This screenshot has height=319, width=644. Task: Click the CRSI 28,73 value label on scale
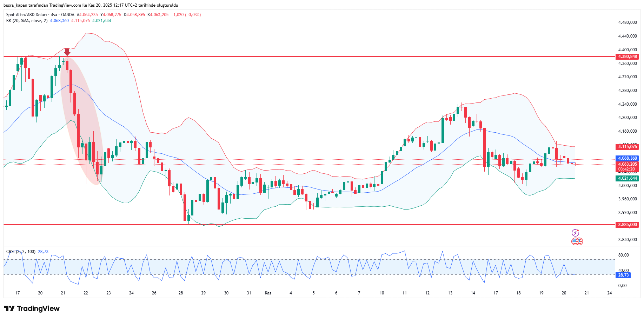point(623,275)
